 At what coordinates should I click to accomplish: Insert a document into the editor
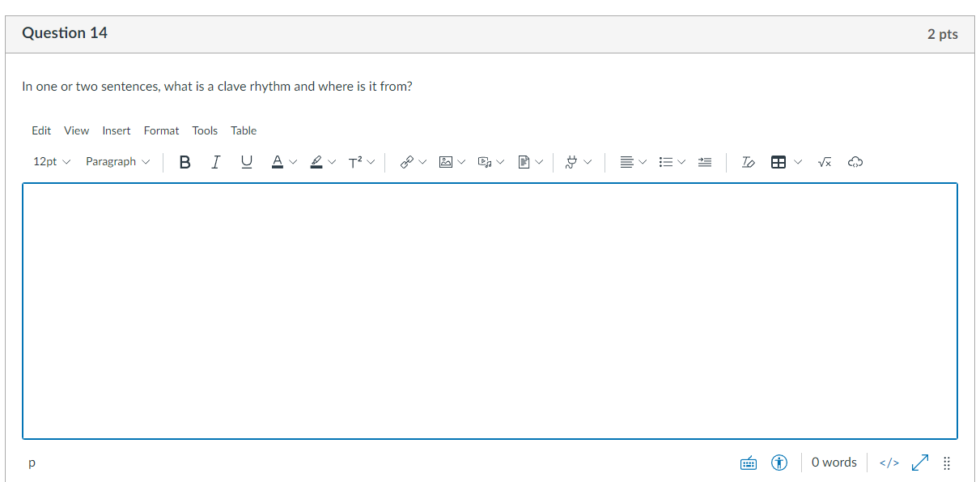(x=524, y=161)
